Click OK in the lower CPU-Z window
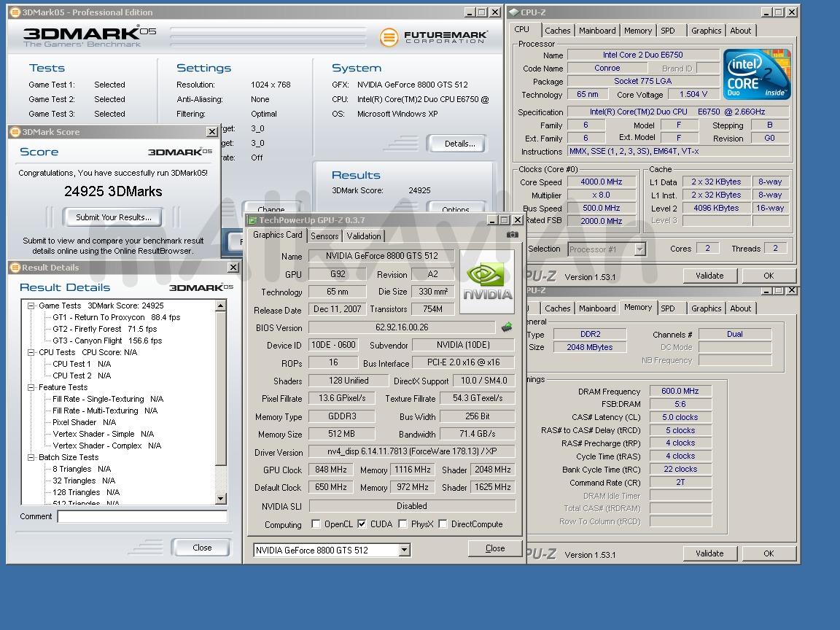The height and width of the screenshot is (630, 840). [x=769, y=553]
